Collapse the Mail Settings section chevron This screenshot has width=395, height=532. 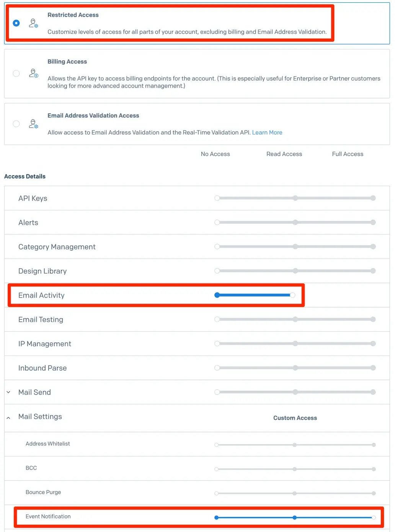8,418
